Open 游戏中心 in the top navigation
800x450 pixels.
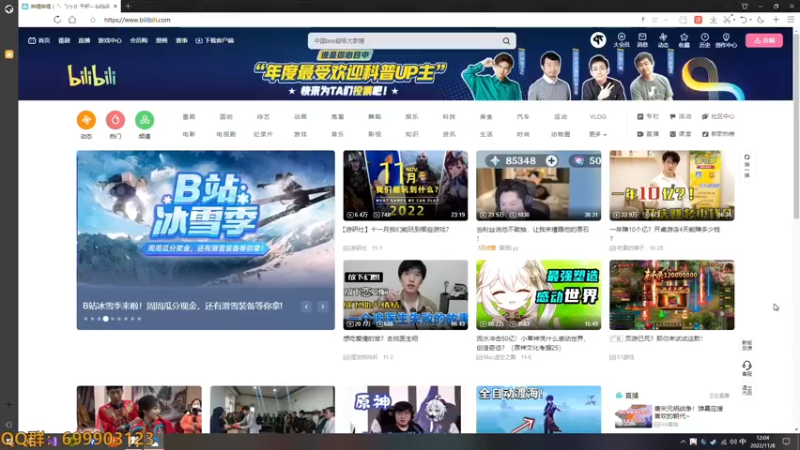(x=110, y=40)
